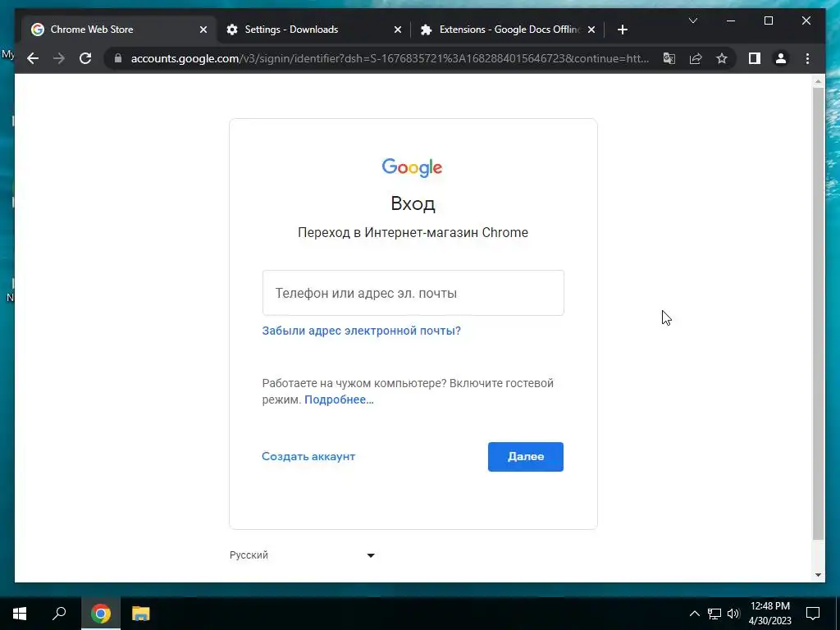The image size is (840, 630).
Task: Click the 'Вход' heading text
Action: click(413, 203)
